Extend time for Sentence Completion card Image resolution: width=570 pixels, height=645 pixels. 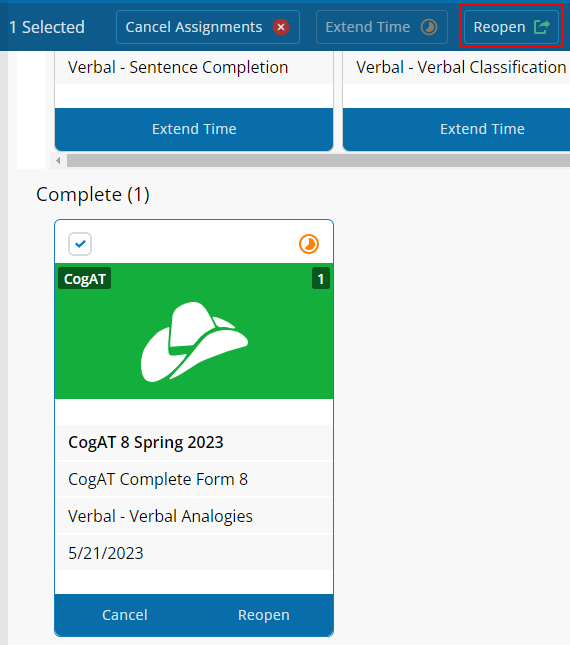pos(194,129)
